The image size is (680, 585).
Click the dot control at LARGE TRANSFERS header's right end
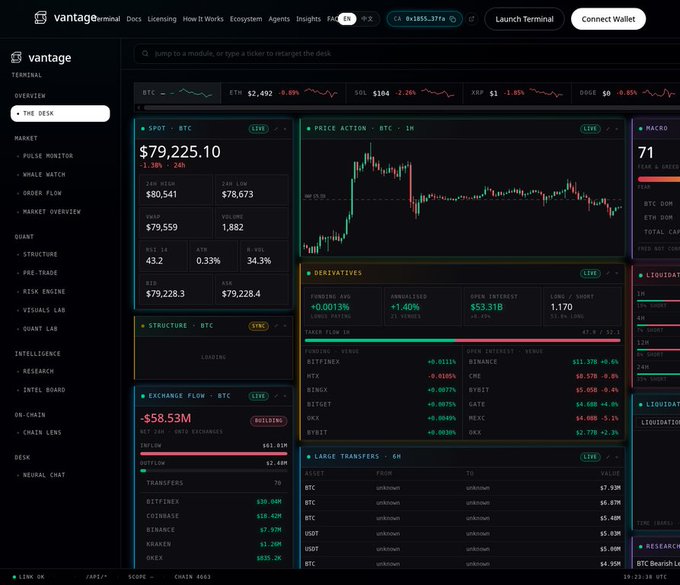pos(617,457)
